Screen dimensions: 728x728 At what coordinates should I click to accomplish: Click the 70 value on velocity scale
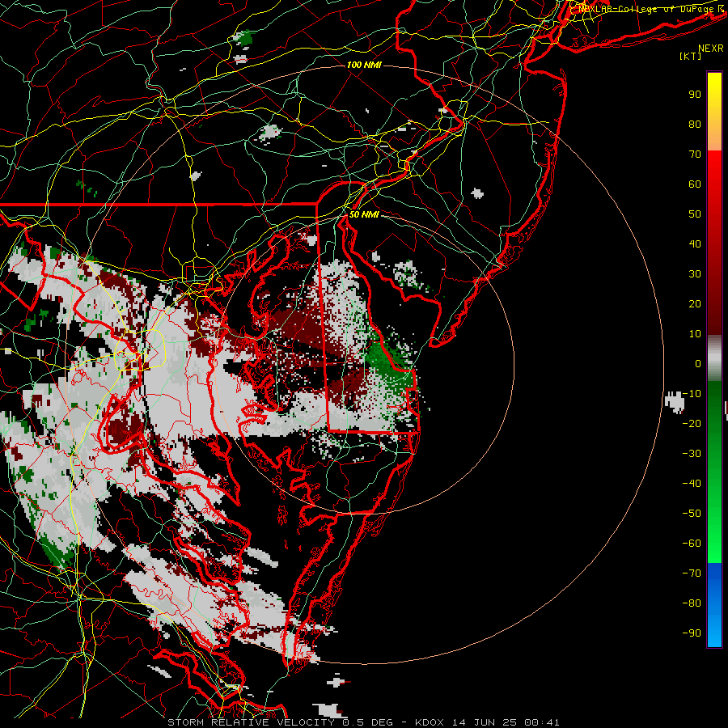point(695,154)
